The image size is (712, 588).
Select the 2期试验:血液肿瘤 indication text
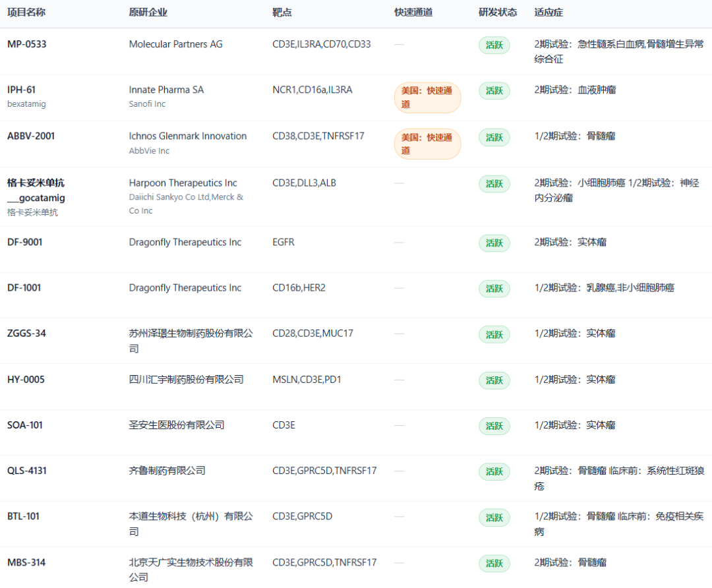576,90
